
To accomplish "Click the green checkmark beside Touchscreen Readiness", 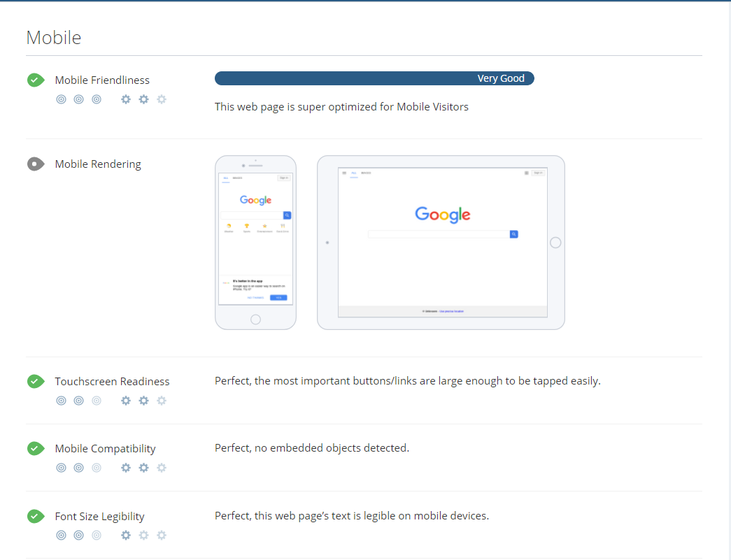I will pyautogui.click(x=36, y=382).
